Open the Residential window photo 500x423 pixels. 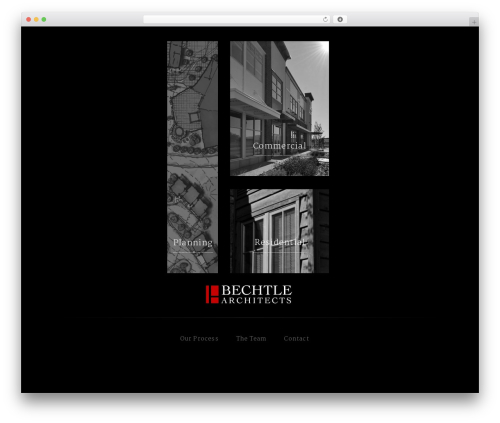(x=279, y=231)
